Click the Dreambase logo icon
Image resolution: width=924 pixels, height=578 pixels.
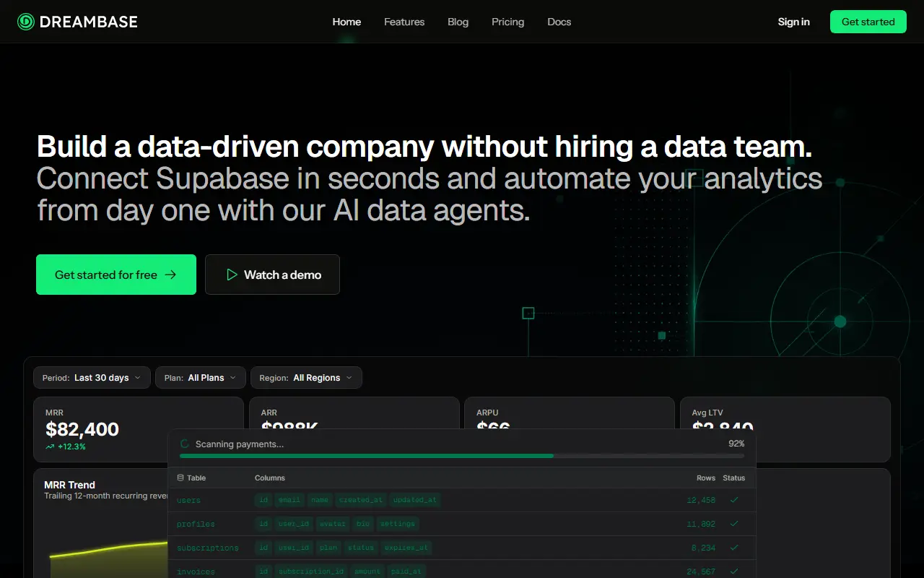coord(26,22)
